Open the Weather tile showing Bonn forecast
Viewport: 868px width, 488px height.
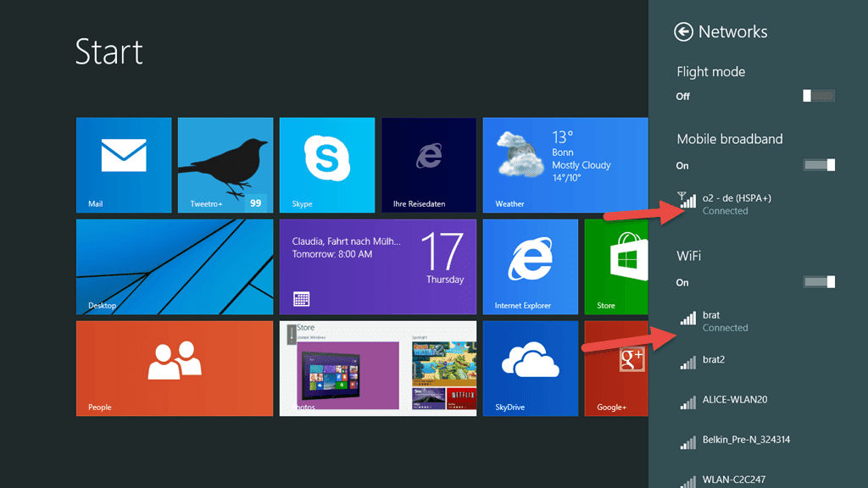tap(564, 165)
